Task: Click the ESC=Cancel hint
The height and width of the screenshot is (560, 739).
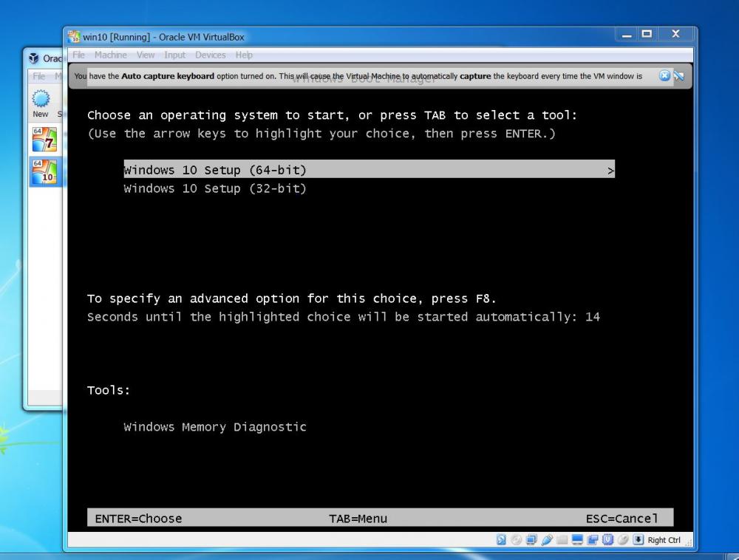Action: (x=621, y=519)
